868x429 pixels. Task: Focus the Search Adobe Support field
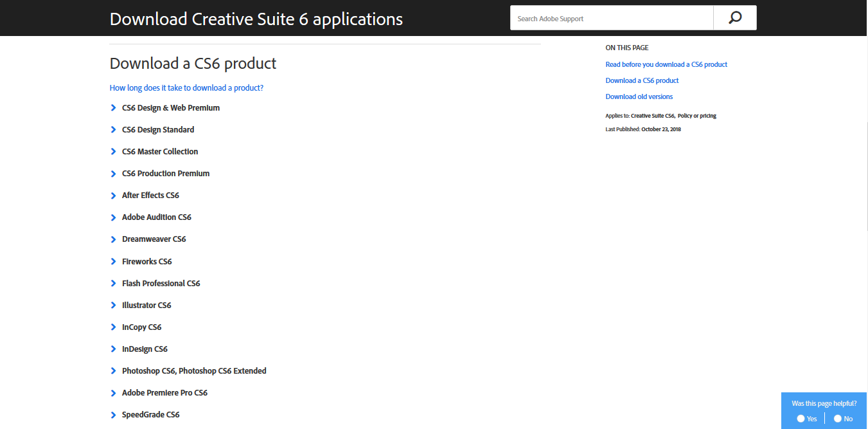click(612, 18)
